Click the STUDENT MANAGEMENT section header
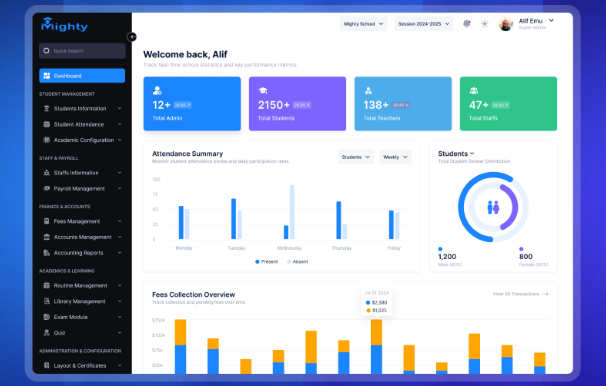This screenshot has height=386, width=606. click(67, 94)
